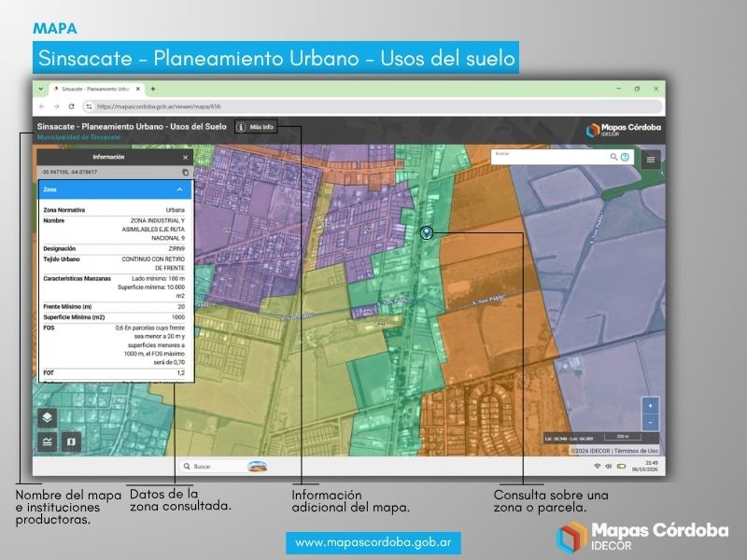Open the basemap selector map icon

pyautogui.click(x=71, y=441)
